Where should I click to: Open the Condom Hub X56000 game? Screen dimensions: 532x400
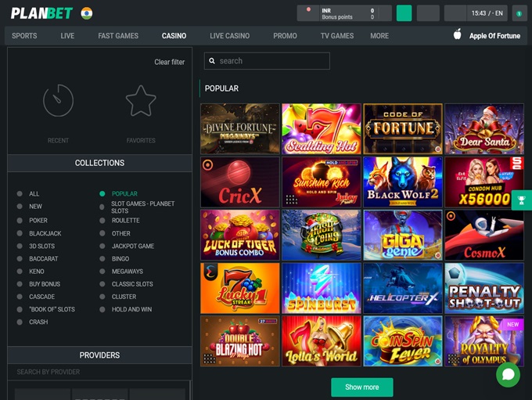(484, 182)
